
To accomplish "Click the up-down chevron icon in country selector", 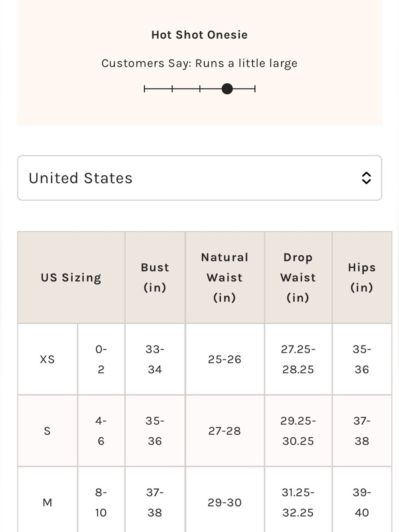I will (x=366, y=178).
